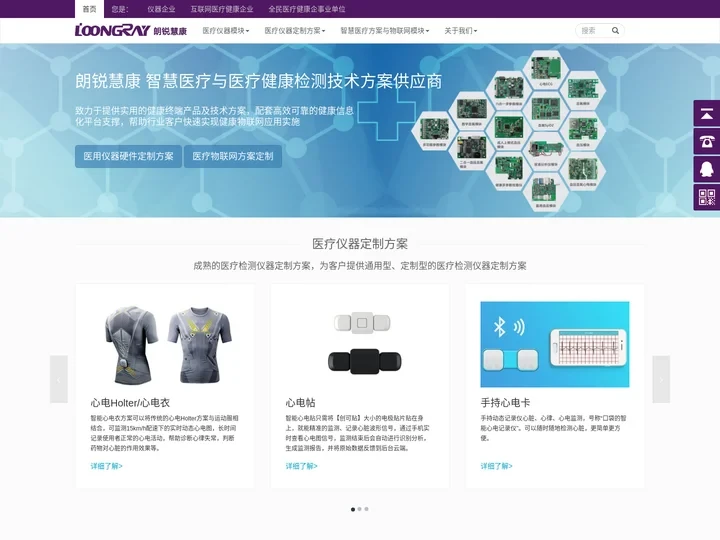Expand the 医疗仪器模块 dropdown menu
Image resolution: width=720 pixels, height=540 pixels.
[225, 31]
